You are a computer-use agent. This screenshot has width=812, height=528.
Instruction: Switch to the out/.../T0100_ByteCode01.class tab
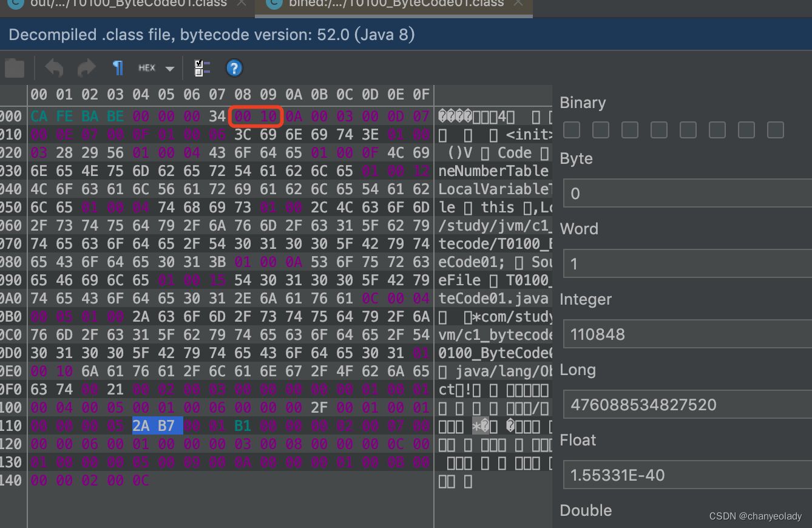click(x=121, y=5)
